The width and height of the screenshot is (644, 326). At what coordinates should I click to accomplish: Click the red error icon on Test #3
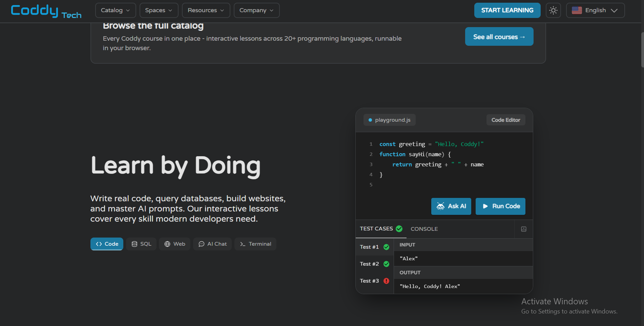tap(386, 281)
